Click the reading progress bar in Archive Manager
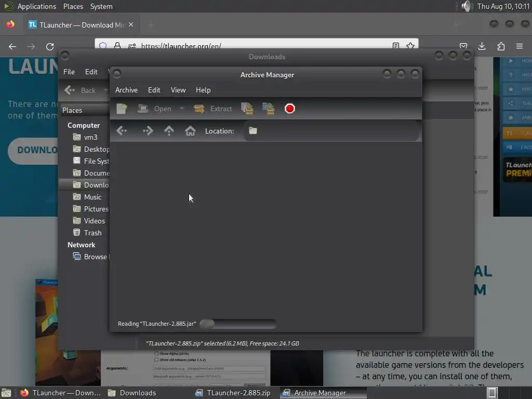Viewport: 532px width, 399px height. [x=238, y=324]
